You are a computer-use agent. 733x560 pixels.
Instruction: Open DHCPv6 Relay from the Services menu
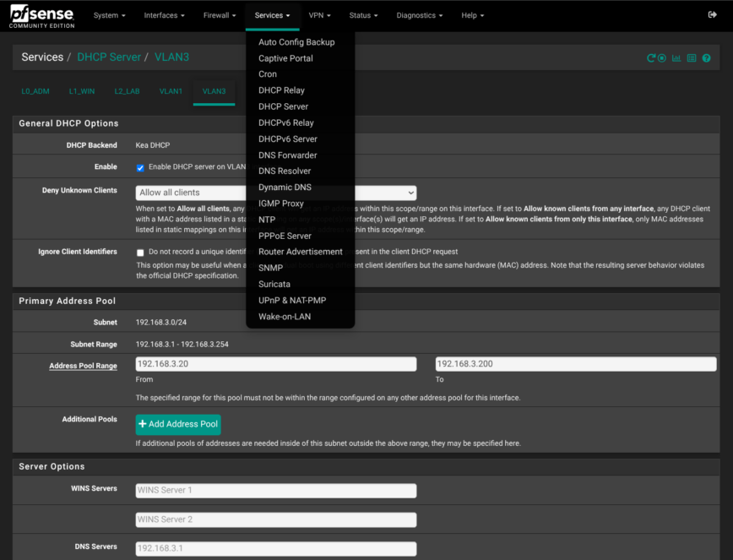(286, 123)
